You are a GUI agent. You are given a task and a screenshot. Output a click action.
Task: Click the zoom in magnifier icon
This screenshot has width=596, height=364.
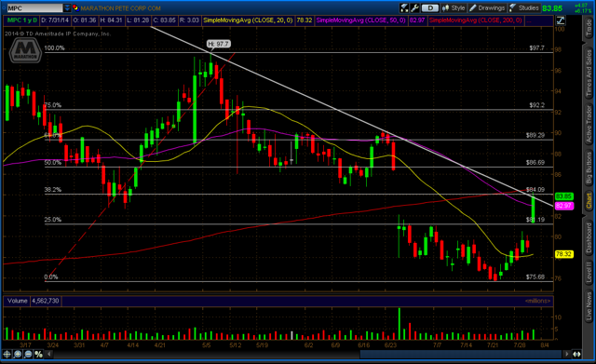pyautogui.click(x=18, y=354)
